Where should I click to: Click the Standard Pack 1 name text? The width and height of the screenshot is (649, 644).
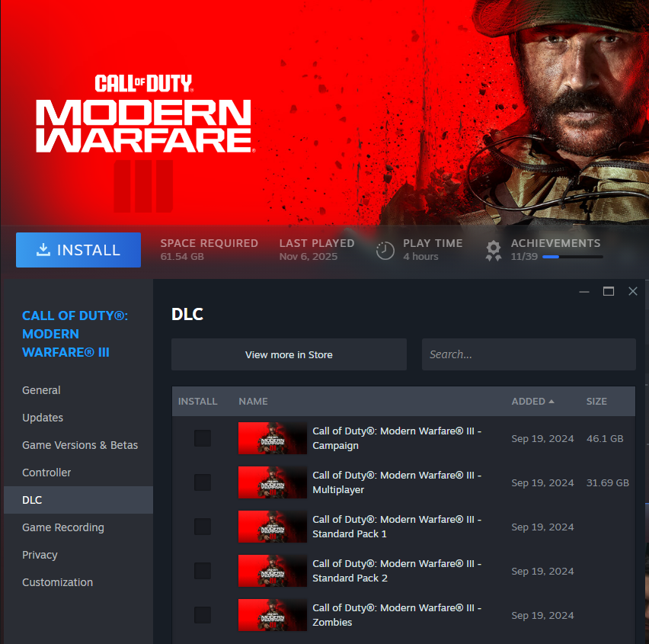click(x=397, y=527)
